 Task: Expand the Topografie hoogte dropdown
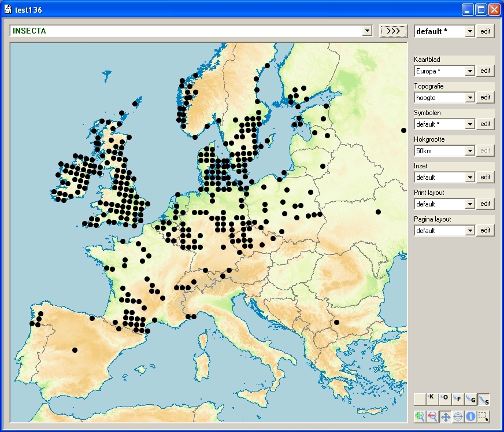click(470, 98)
